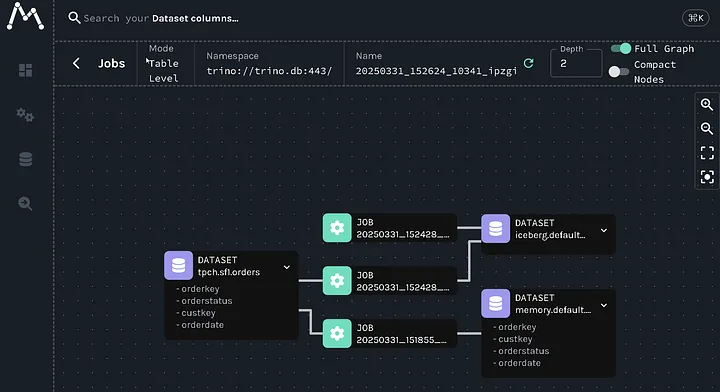
Task: Click the iceberg.default... dataset name
Action: [x=550, y=235]
